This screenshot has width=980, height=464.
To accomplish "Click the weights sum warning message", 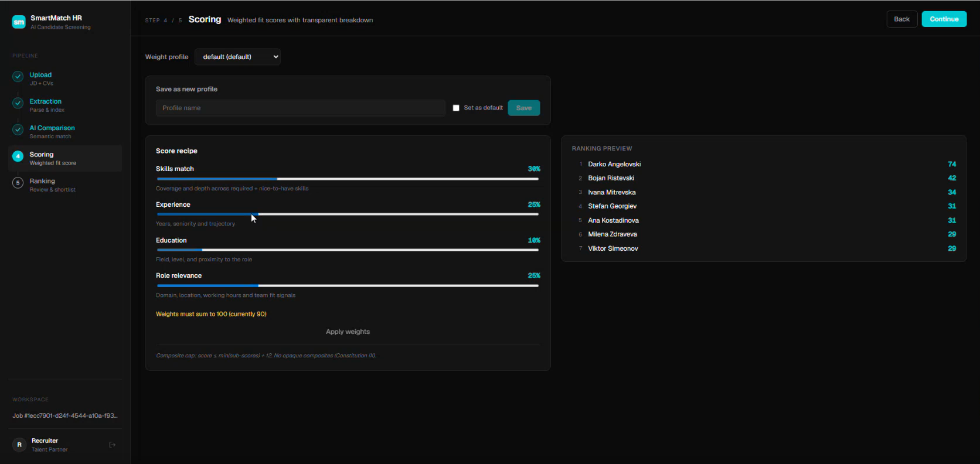I will (x=211, y=314).
